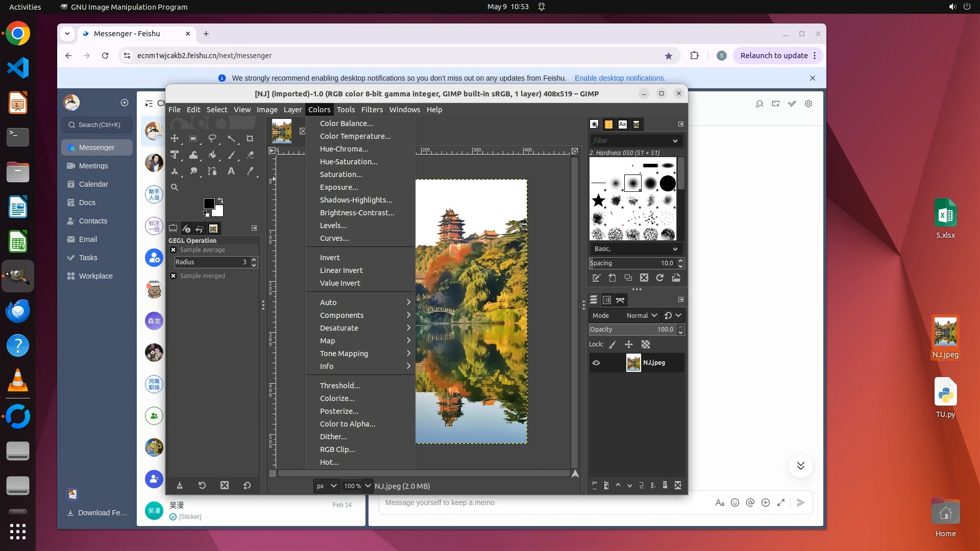980x551 pixels.
Task: Select the Eraser tool
Action: [x=250, y=155]
